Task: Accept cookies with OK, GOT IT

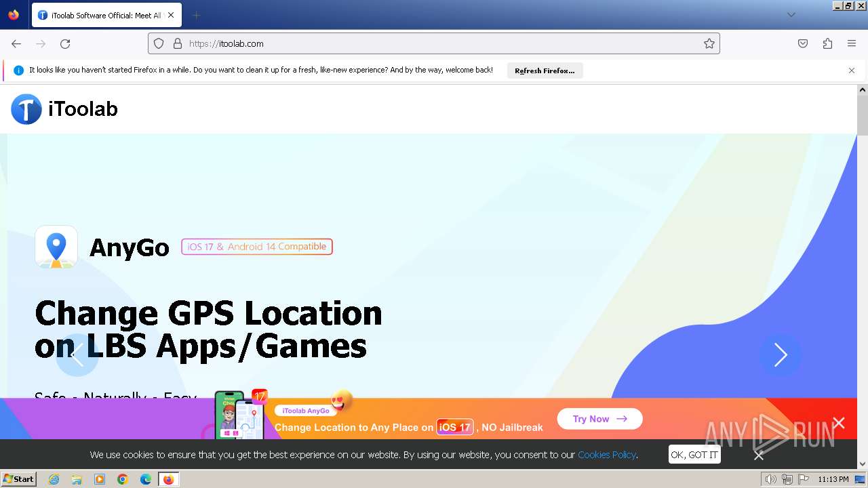Action: click(x=694, y=455)
